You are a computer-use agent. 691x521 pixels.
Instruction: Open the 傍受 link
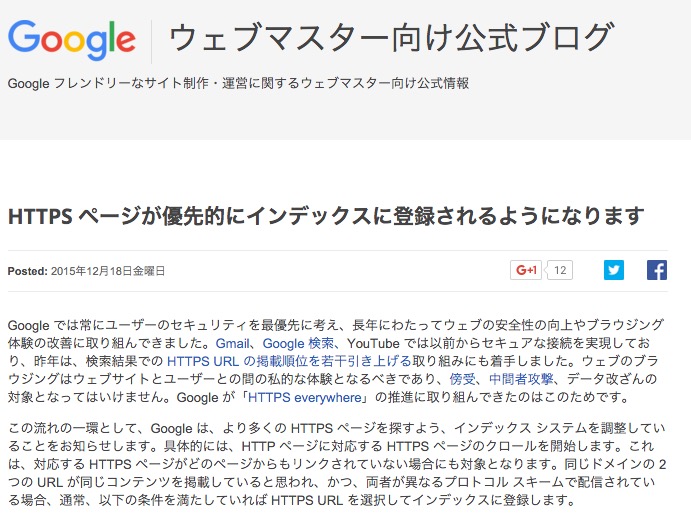click(463, 379)
